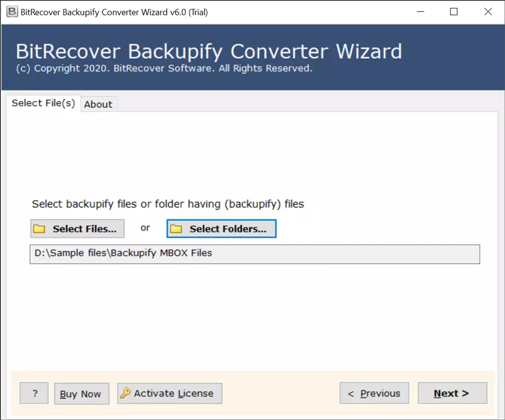Click the BitRecover app icon in title bar
The width and height of the screenshot is (505, 420).
[12, 12]
